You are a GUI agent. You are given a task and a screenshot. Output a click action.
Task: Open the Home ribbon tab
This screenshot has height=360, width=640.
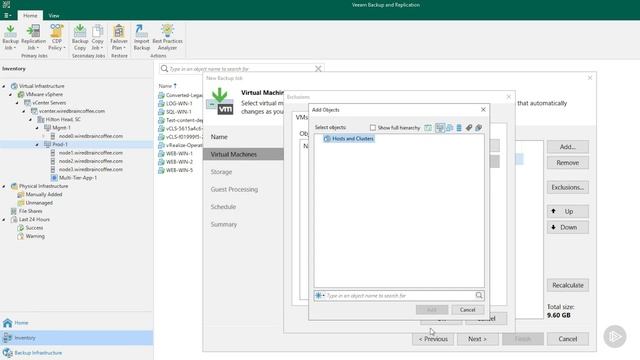click(x=30, y=16)
